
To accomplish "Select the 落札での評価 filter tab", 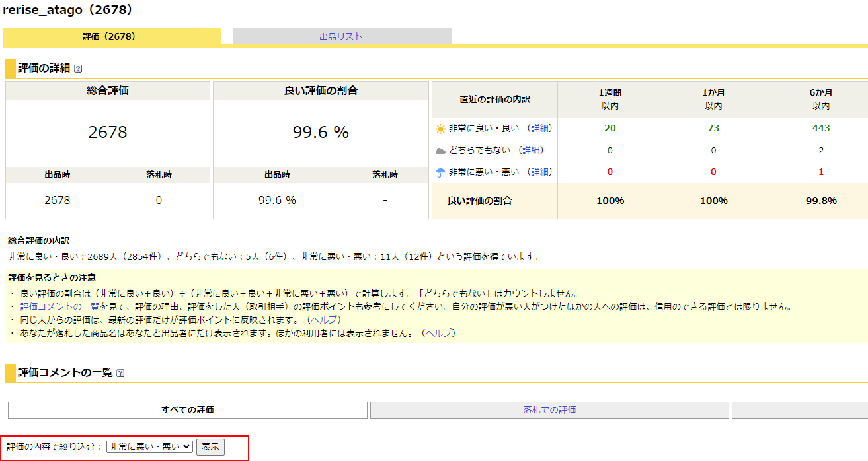I will [x=549, y=410].
